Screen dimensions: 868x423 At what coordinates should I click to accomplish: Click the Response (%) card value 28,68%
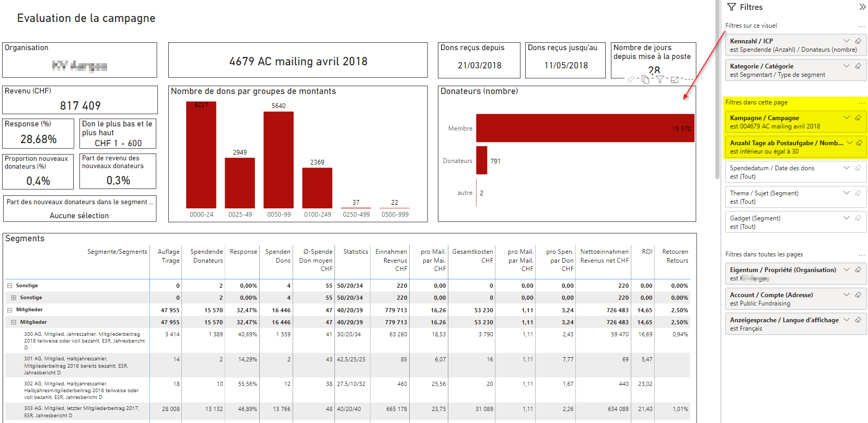38,139
